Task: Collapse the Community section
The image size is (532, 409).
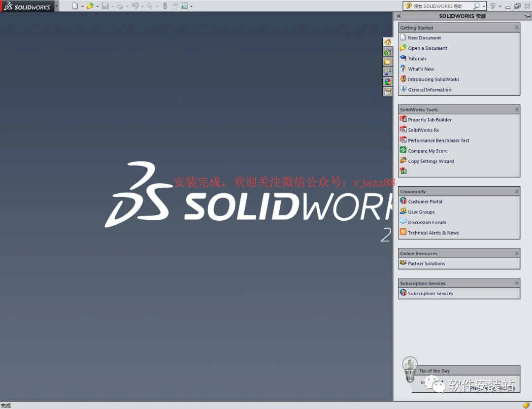Action: (x=516, y=191)
